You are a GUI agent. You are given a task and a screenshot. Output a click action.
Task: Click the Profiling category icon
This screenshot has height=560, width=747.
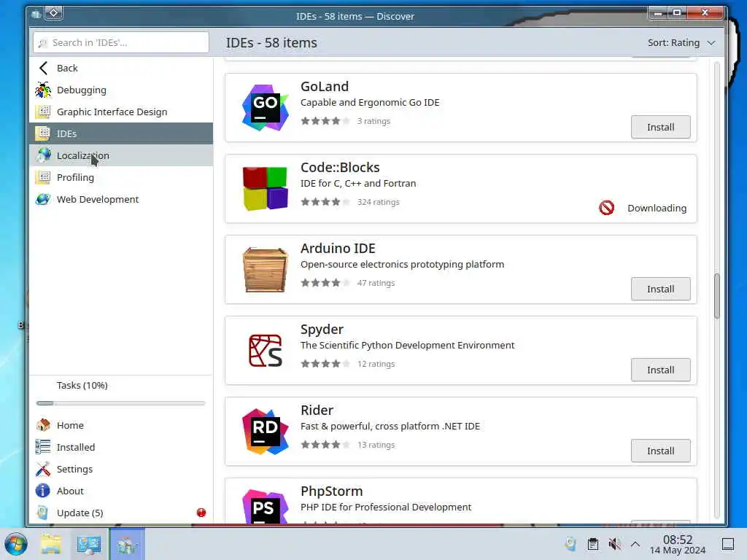tap(43, 177)
